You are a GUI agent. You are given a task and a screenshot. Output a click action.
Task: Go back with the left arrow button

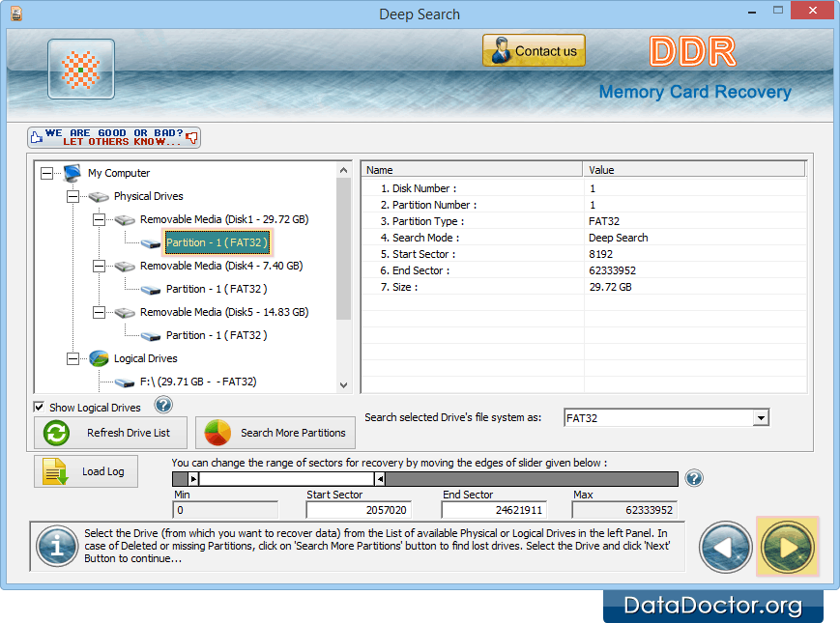coord(725,547)
